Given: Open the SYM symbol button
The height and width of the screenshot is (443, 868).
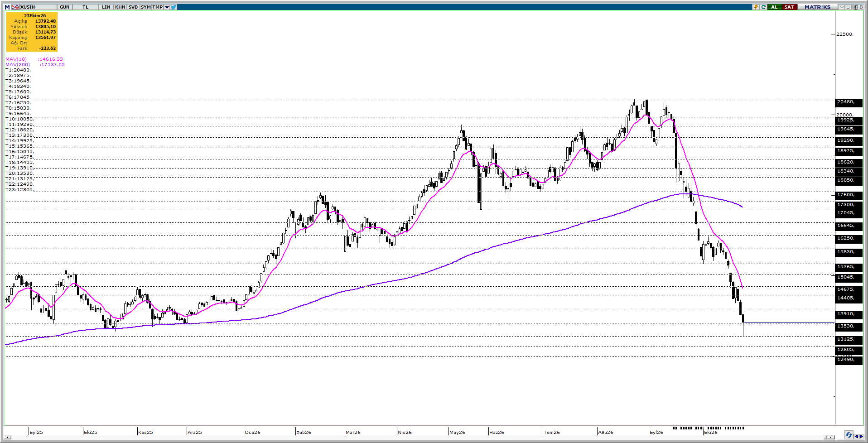Looking at the screenshot, I should point(145,7).
